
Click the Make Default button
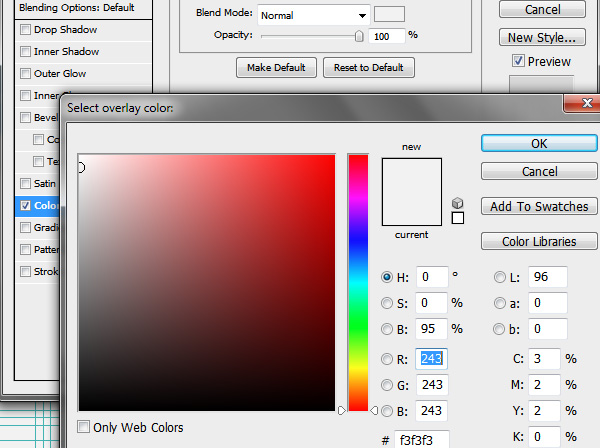click(x=276, y=68)
